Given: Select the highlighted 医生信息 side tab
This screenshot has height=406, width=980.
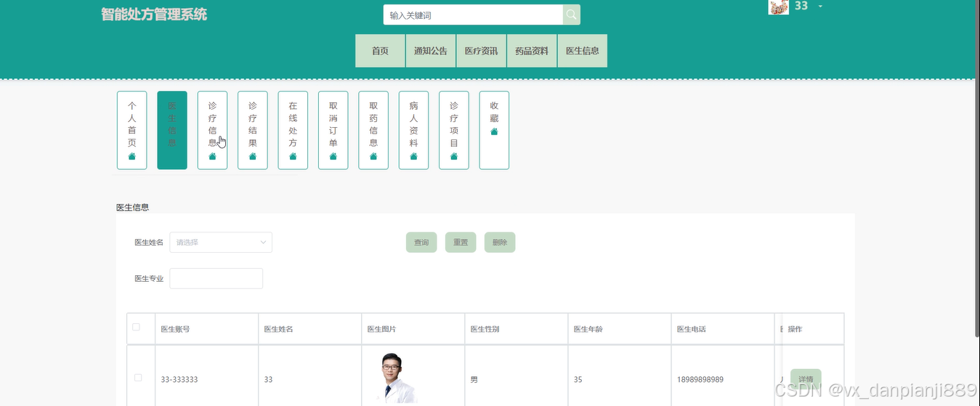Looking at the screenshot, I should (x=172, y=130).
